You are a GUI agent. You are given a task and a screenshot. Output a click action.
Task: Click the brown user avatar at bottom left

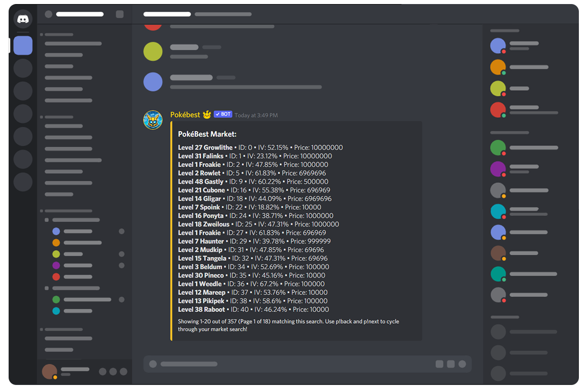point(49,371)
